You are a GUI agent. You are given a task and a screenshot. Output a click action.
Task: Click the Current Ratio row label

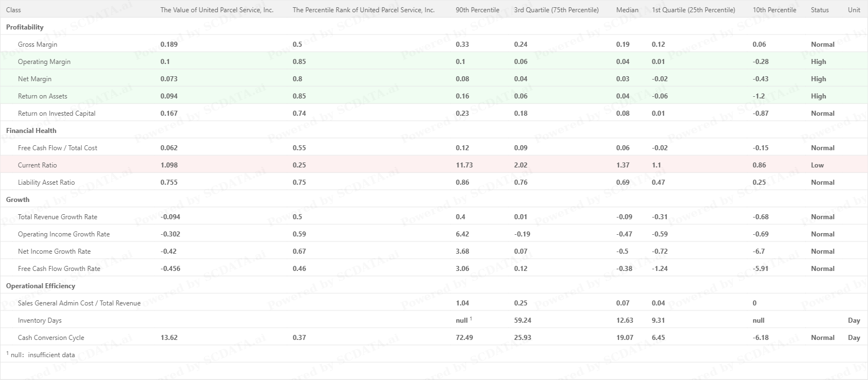pos(37,165)
